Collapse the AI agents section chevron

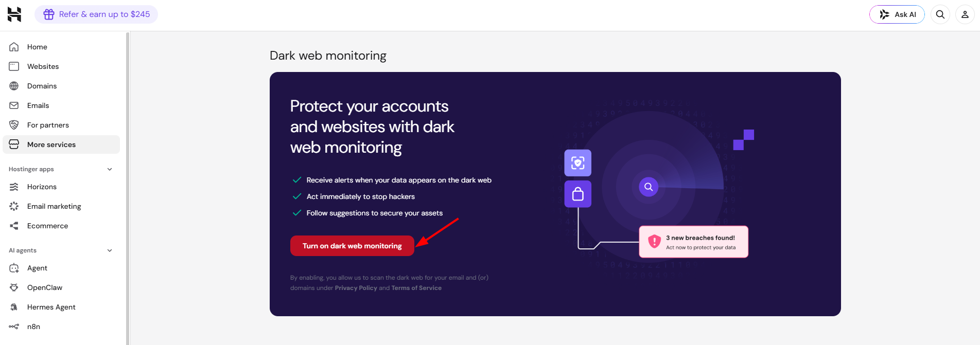110,250
